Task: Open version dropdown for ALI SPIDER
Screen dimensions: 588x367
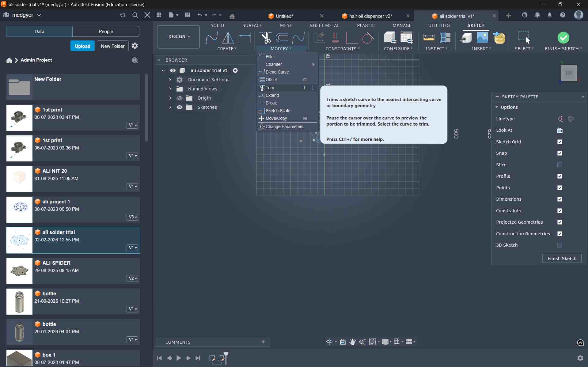Action: click(132, 278)
